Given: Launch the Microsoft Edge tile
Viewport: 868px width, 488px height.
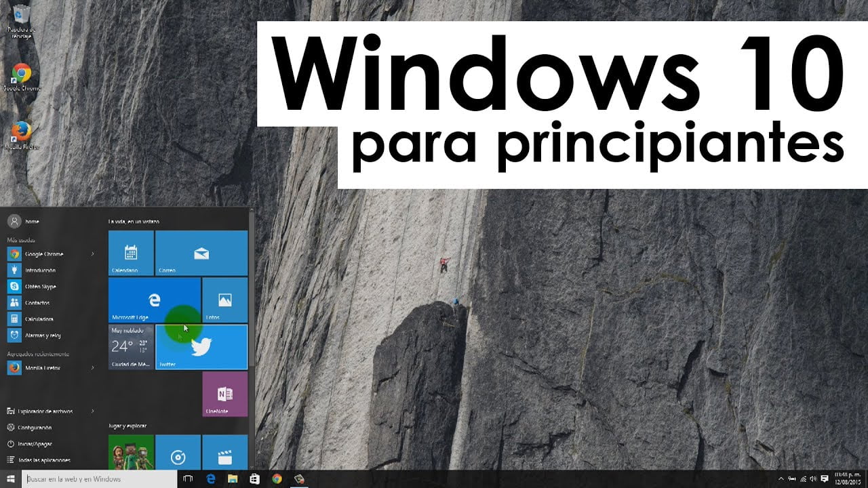Looking at the screenshot, I should 155,300.
